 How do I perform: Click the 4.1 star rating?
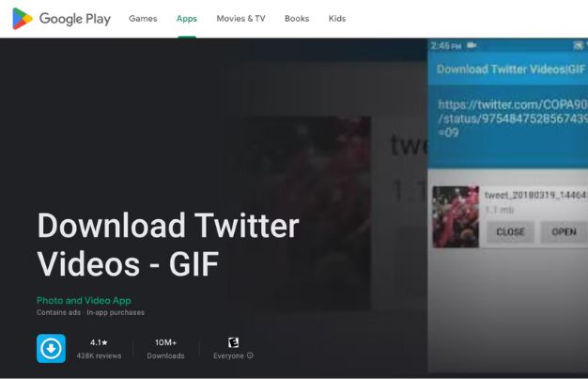click(99, 342)
